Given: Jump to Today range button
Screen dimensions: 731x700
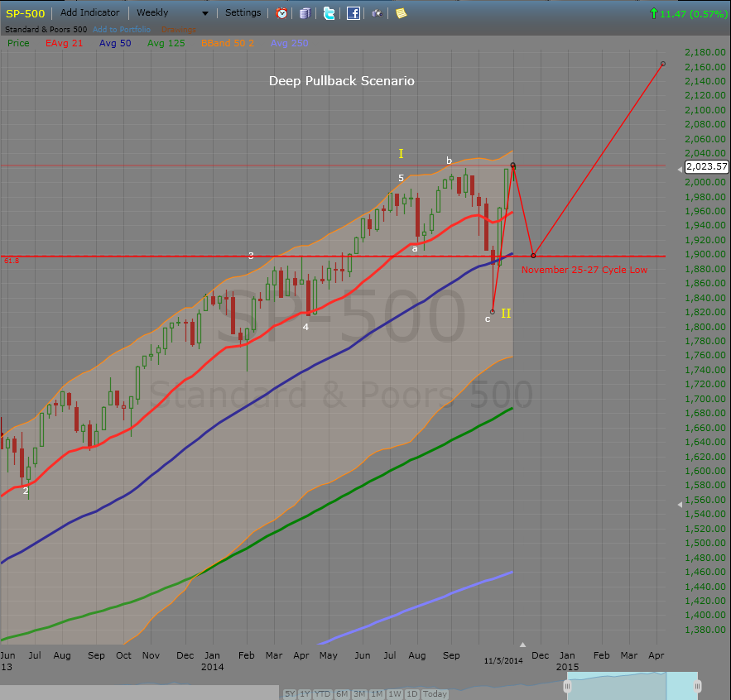Looking at the screenshot, I should [435, 694].
